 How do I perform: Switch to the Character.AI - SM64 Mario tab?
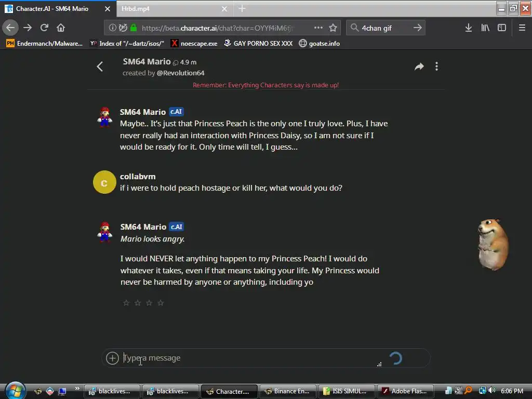click(58, 9)
